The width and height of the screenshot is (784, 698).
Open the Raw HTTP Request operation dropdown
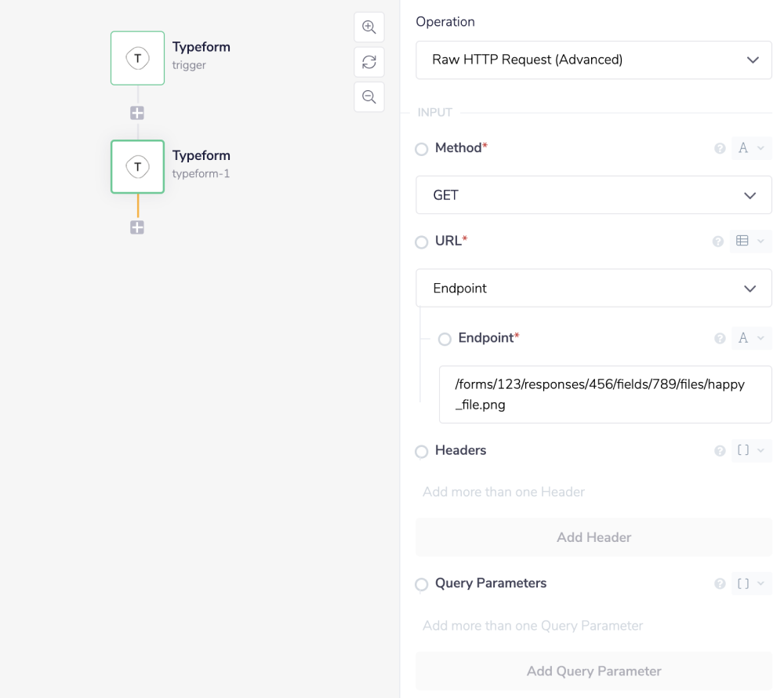593,60
